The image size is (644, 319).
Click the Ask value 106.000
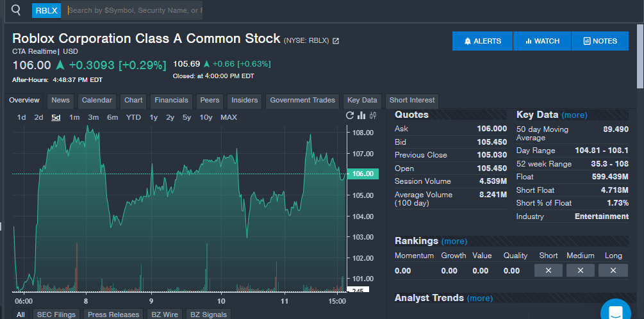tap(491, 129)
